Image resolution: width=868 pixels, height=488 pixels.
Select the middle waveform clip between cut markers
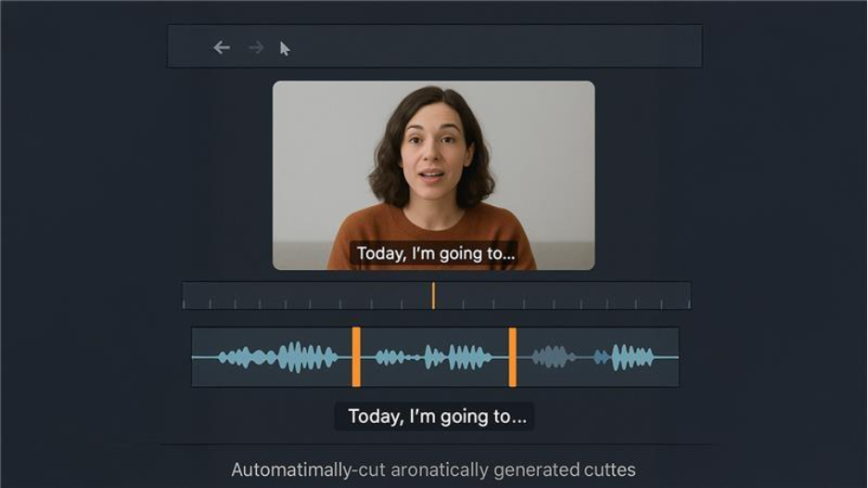[434, 357]
